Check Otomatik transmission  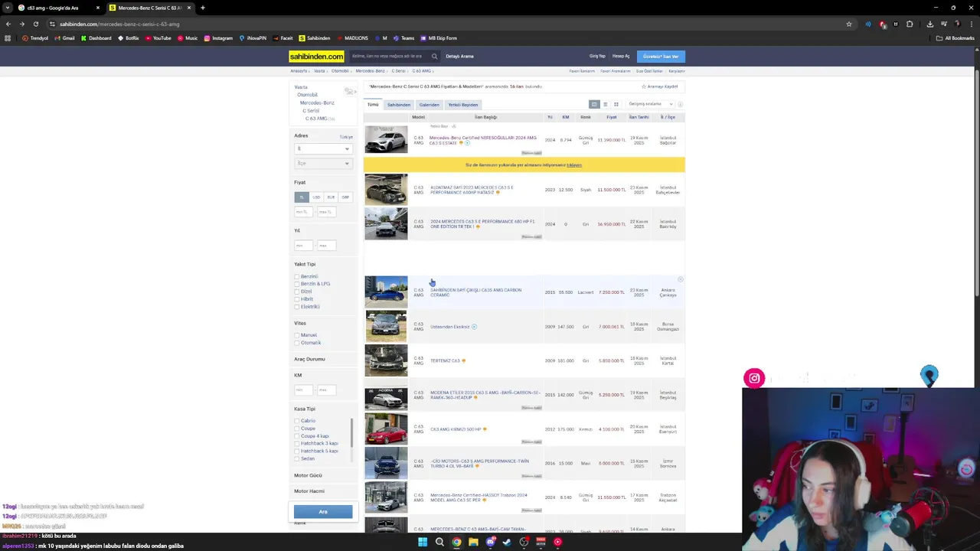(x=297, y=343)
